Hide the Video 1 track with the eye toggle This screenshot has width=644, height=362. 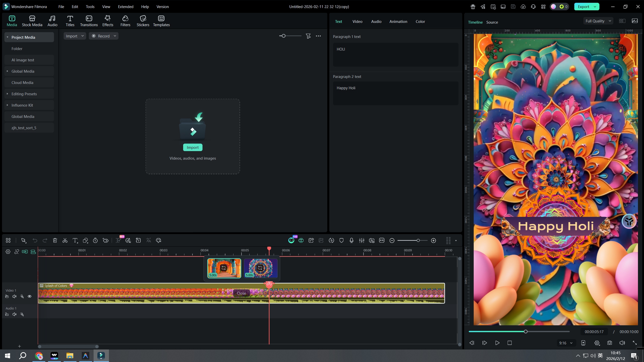click(29, 296)
